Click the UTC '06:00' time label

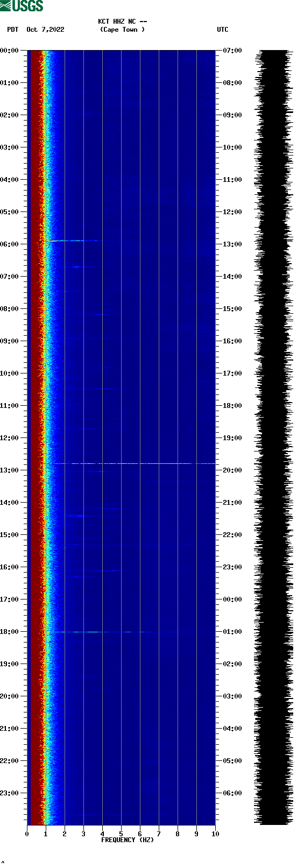coord(232,793)
